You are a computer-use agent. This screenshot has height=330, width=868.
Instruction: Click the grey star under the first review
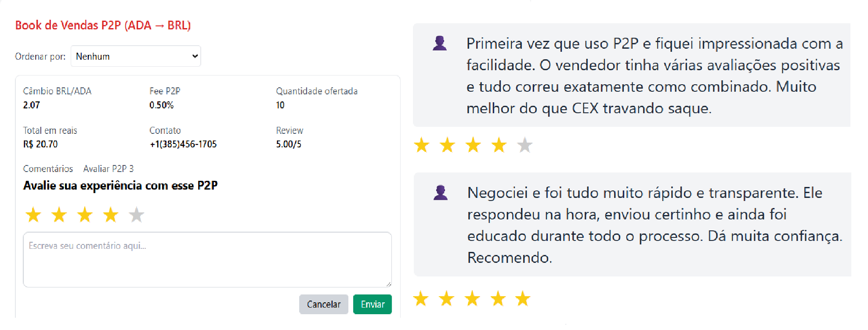[x=524, y=145]
